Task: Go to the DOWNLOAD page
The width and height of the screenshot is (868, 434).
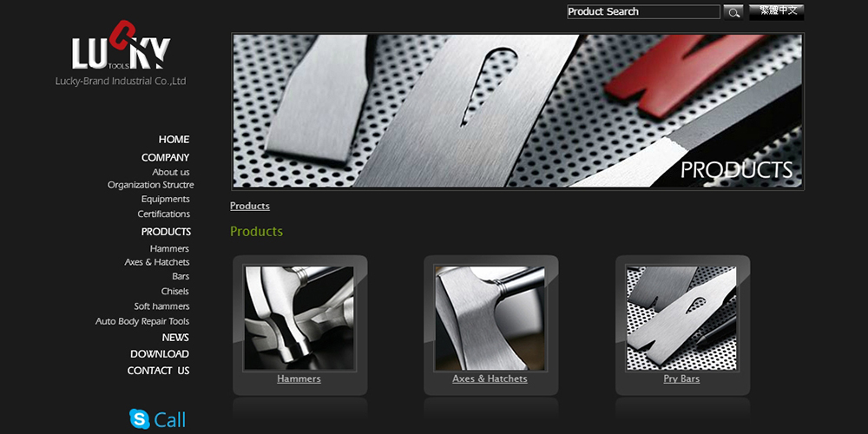Action: (160, 354)
